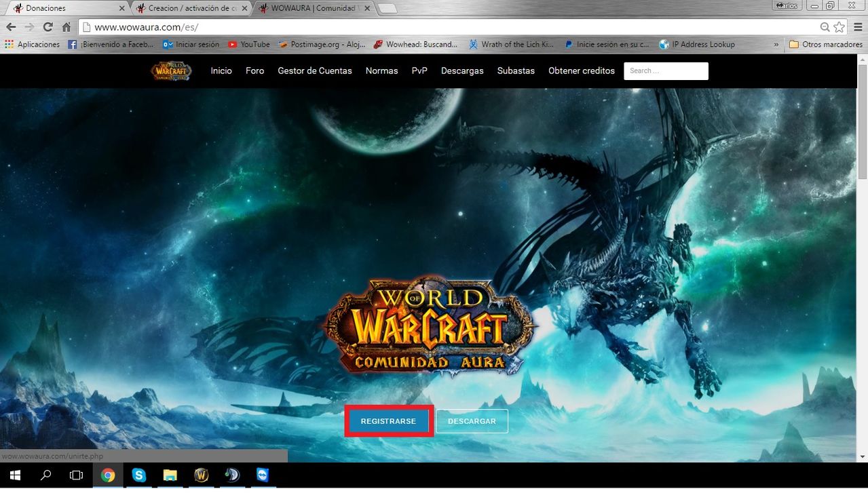Open the IP Address Lookup bookmark
868x493 pixels.
[x=697, y=44]
